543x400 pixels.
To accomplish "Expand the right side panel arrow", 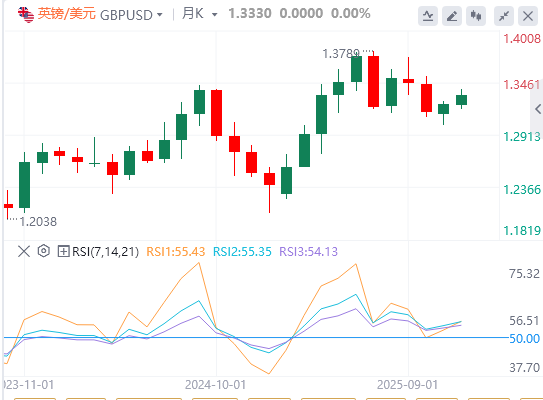I will (x=537, y=109).
